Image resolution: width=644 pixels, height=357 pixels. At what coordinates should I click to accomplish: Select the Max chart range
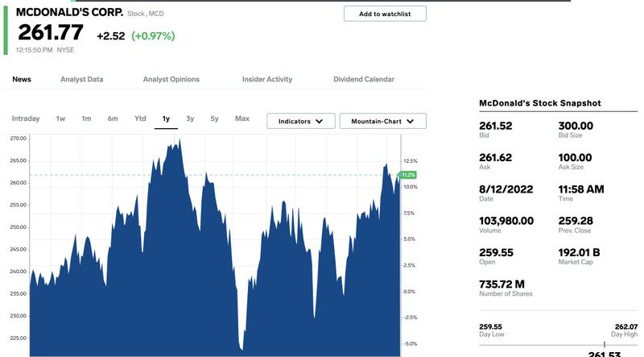(x=242, y=118)
